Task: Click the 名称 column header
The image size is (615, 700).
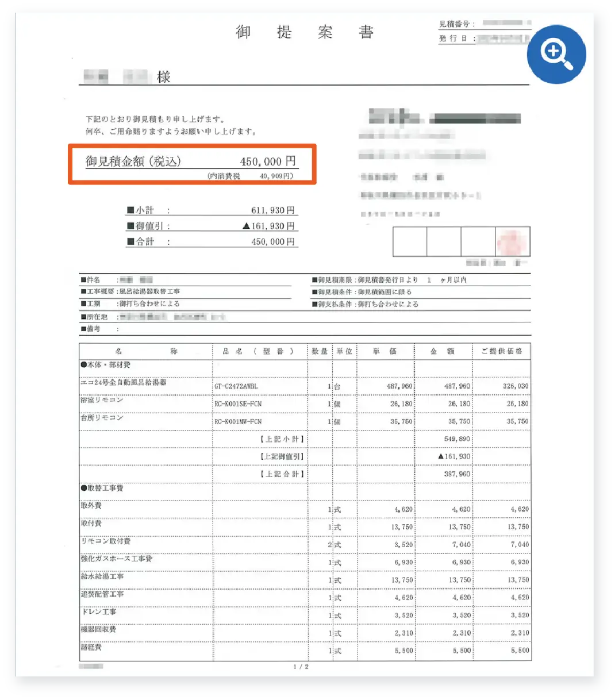Action: coord(146,351)
